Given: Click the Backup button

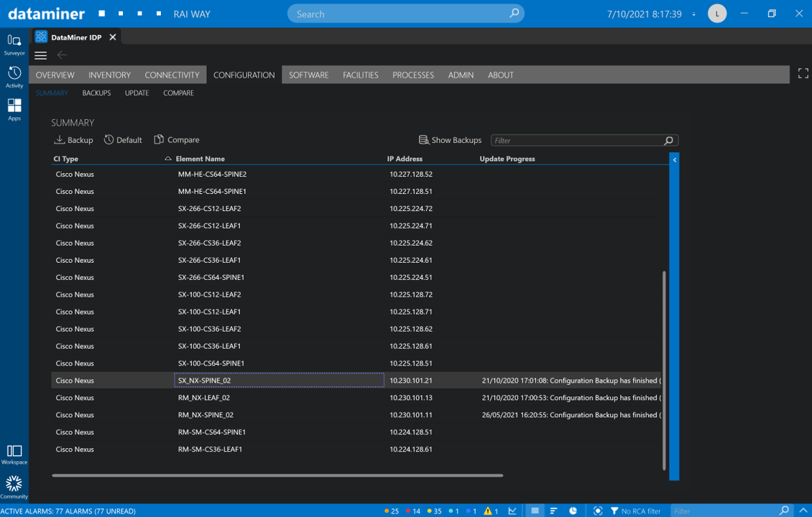Looking at the screenshot, I should pyautogui.click(x=73, y=140).
